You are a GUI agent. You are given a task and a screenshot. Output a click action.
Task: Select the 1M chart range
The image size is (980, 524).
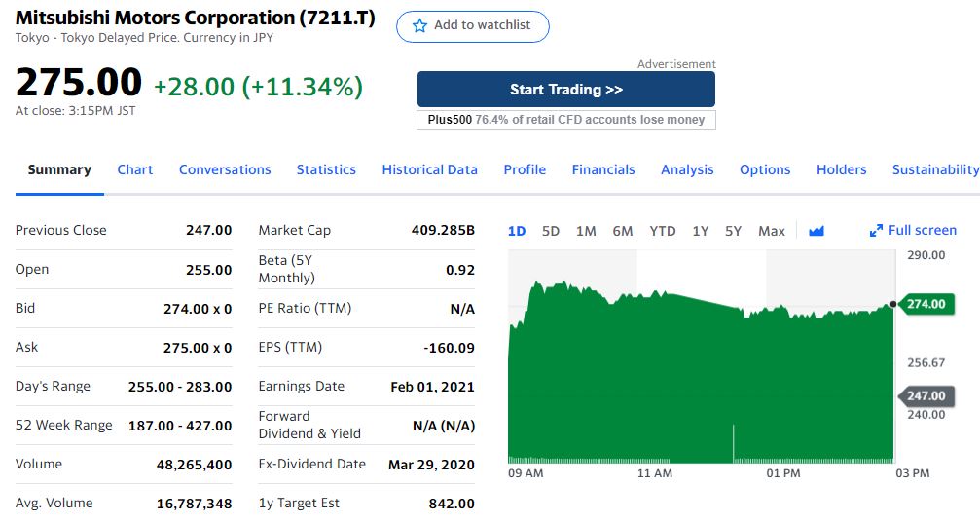tap(586, 231)
